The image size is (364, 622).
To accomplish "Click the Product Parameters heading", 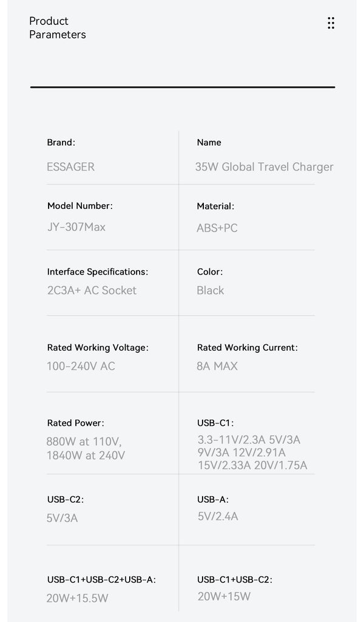I will pos(58,28).
